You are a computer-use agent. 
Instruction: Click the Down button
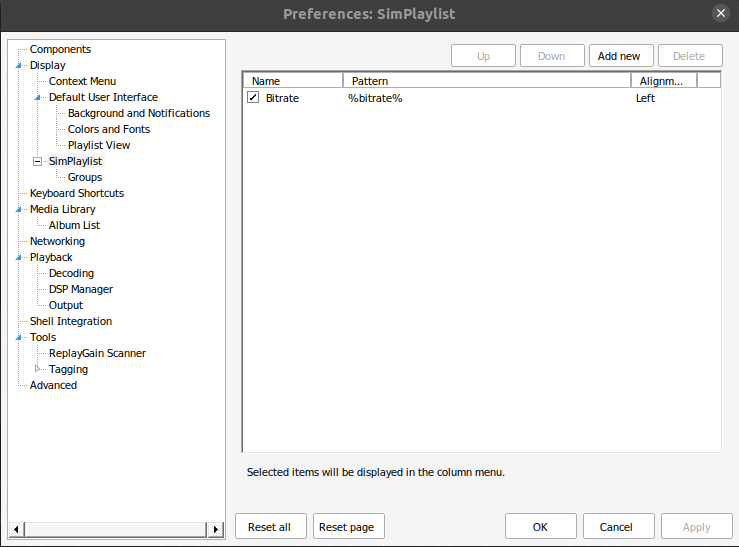[552, 56]
